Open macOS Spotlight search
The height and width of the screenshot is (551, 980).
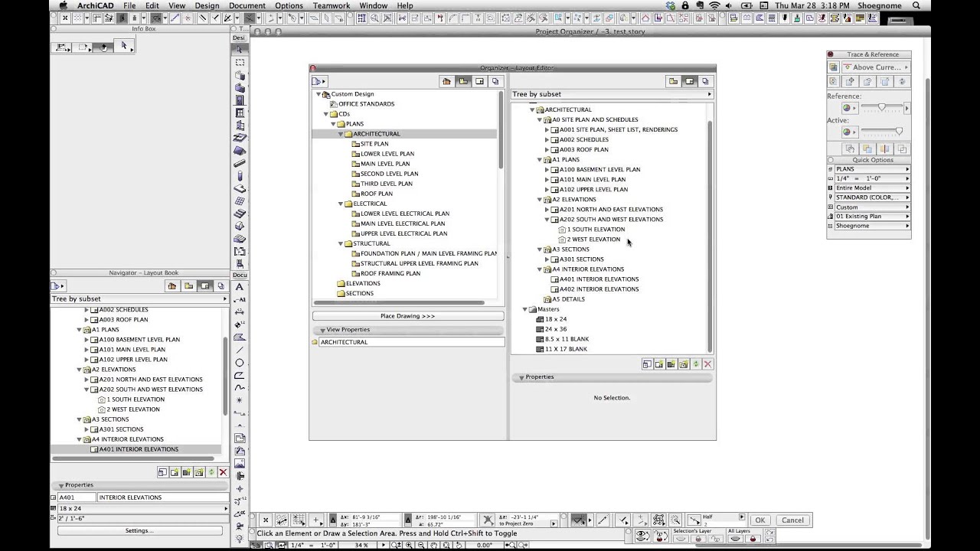(x=916, y=5)
